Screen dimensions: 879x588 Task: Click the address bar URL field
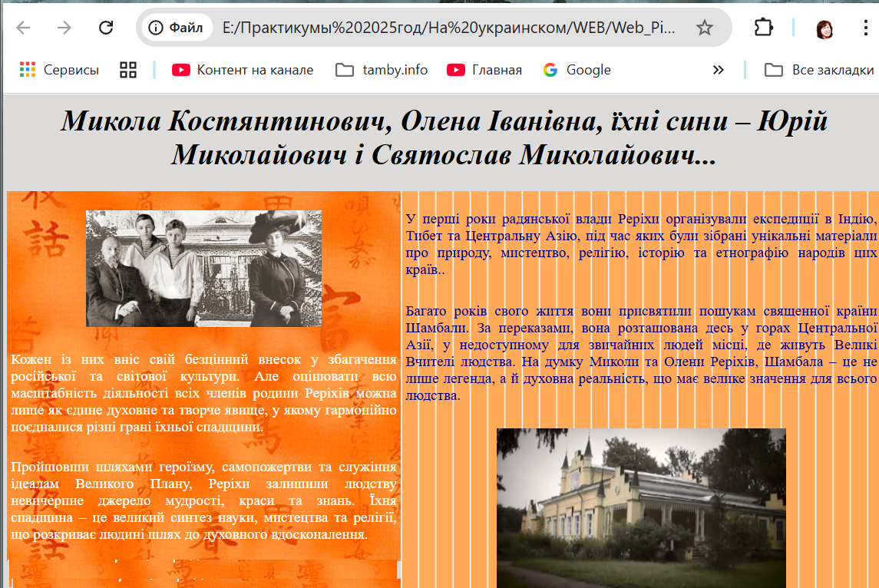[x=449, y=28]
